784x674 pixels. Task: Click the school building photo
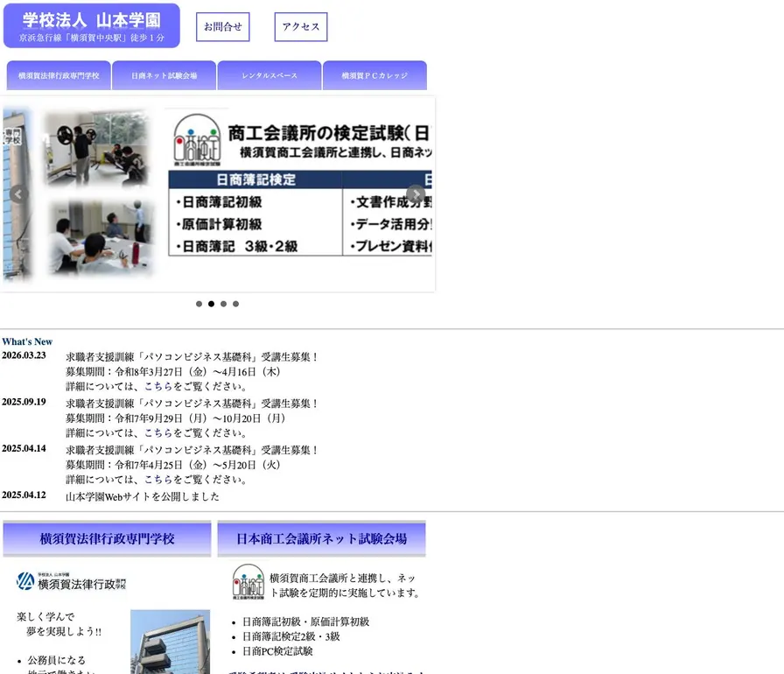[x=170, y=642]
